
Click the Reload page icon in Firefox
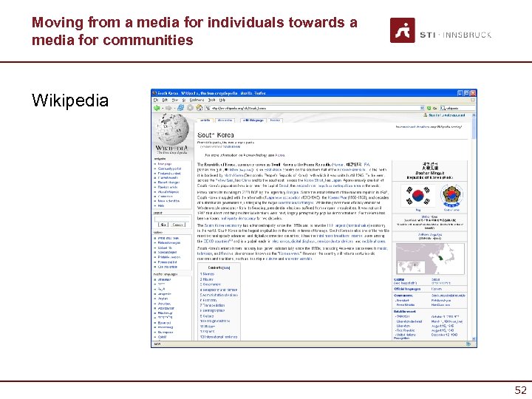click(x=181, y=108)
